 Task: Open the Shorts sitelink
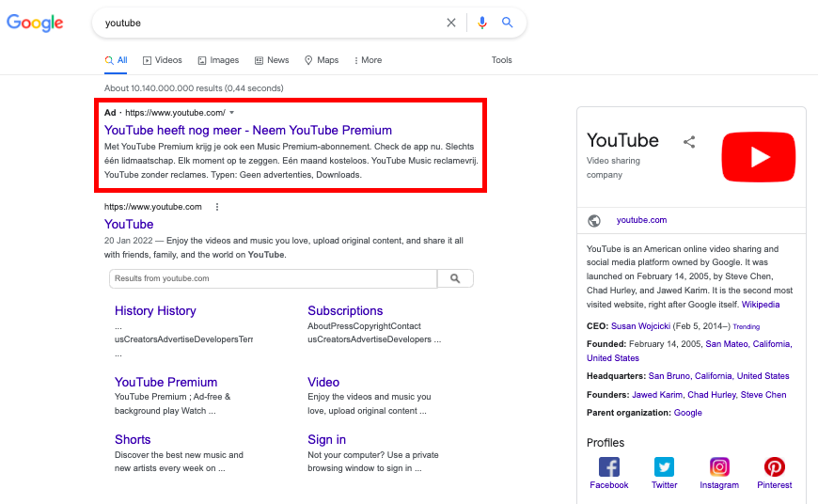coord(133,440)
